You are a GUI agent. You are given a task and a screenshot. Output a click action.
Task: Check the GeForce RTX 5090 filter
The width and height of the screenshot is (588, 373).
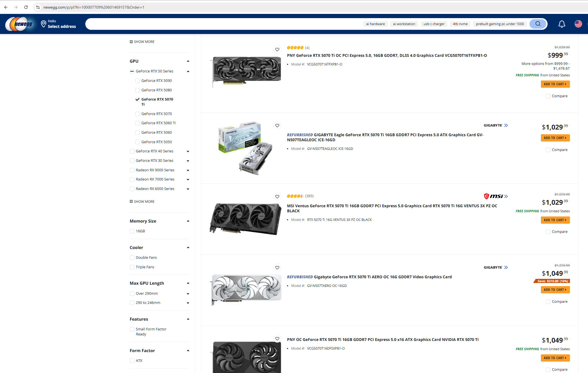coord(138,81)
